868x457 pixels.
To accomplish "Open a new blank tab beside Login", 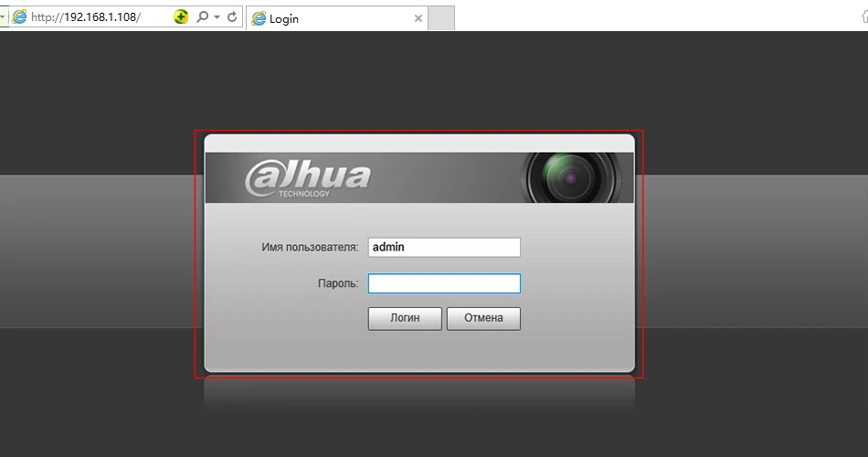I will pos(441,18).
